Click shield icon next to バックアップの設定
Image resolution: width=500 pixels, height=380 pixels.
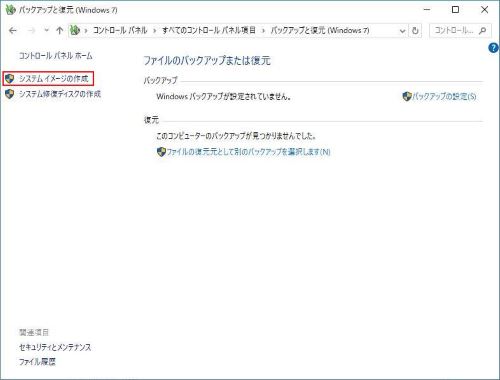(x=407, y=97)
